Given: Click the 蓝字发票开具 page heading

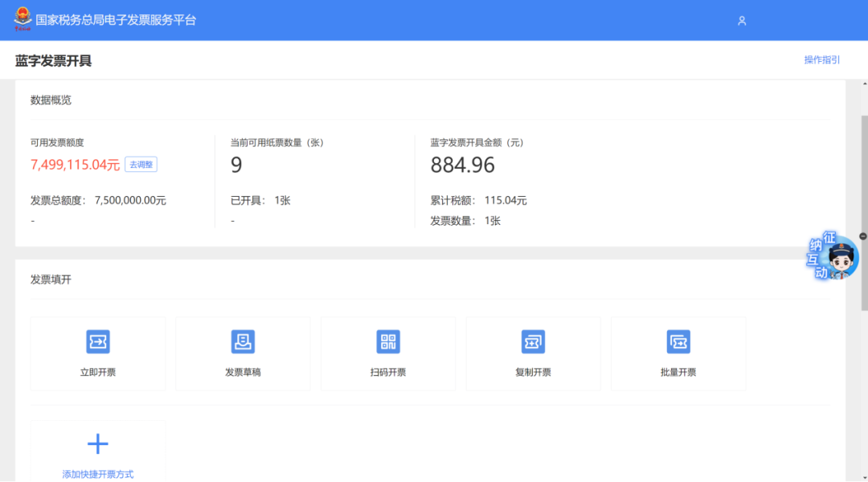Looking at the screenshot, I should coord(53,61).
